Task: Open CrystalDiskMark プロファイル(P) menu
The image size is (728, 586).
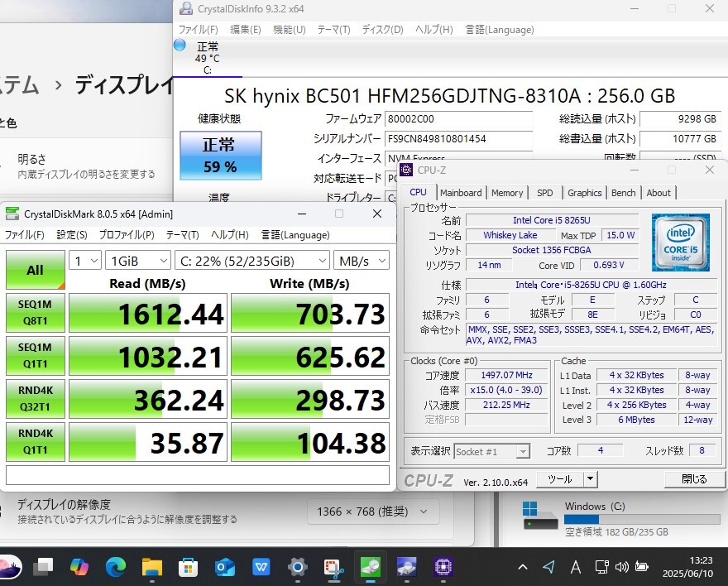Action: tap(127, 235)
